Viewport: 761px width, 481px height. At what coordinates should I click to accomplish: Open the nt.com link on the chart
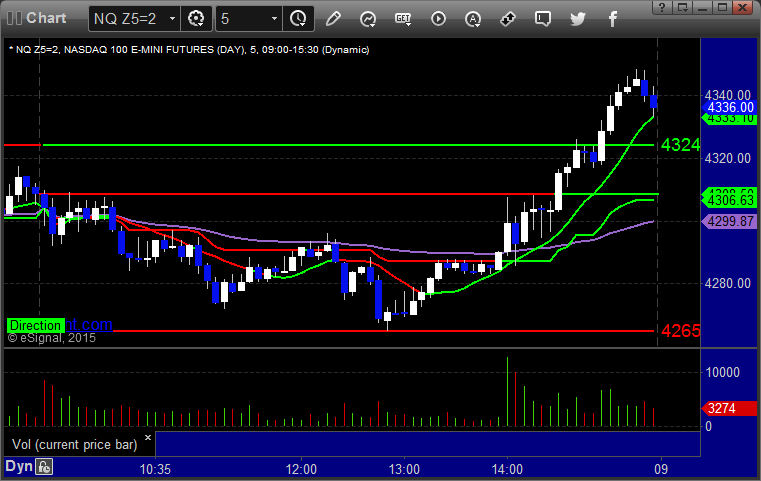pyautogui.click(x=89, y=325)
